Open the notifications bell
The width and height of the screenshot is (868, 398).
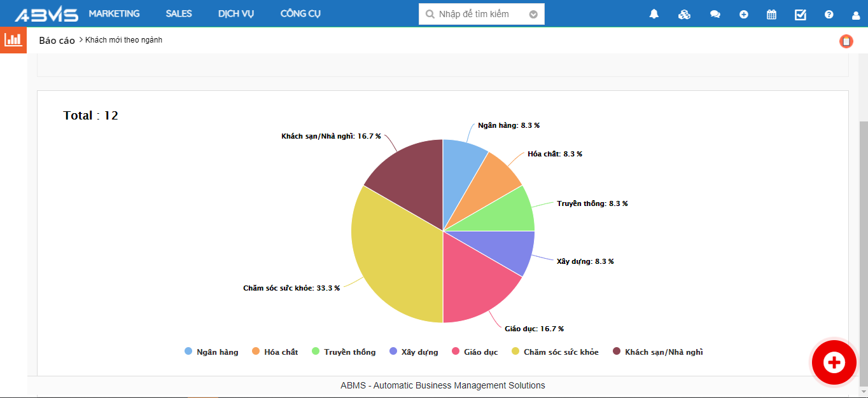coord(654,14)
